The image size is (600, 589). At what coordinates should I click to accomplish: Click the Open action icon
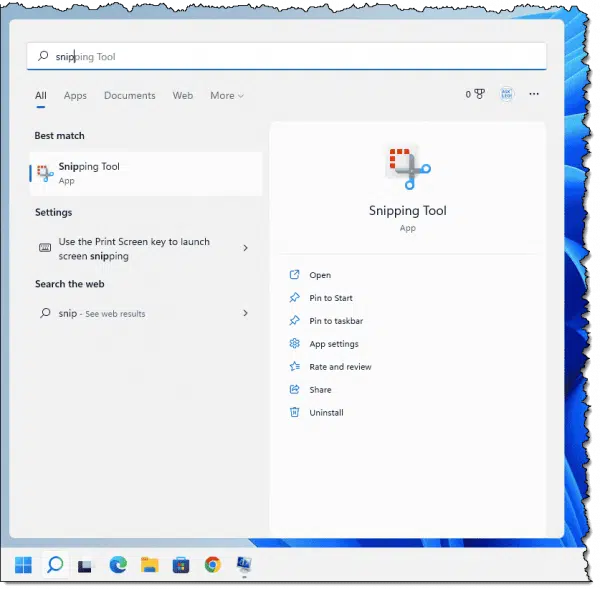pyautogui.click(x=294, y=275)
